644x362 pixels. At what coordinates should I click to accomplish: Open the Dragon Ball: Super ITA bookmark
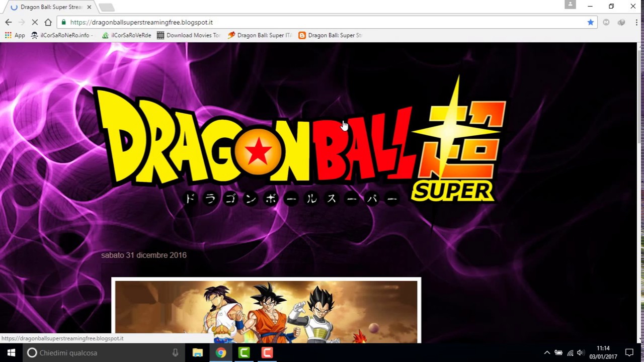260,35
